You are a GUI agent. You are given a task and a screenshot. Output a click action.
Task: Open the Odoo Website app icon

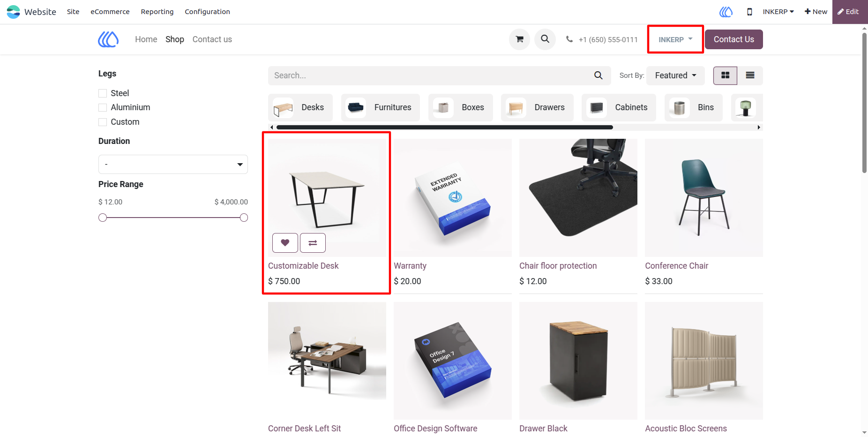(13, 12)
